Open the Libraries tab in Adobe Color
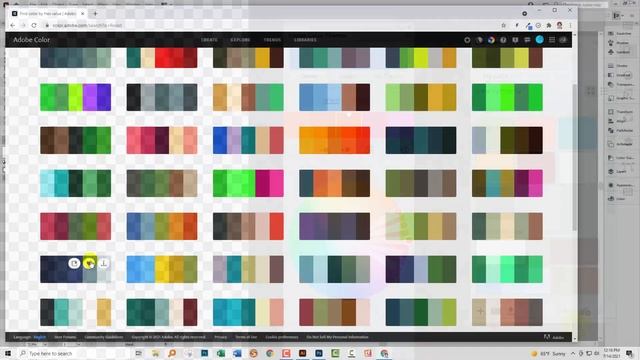Image resolution: width=640 pixels, height=360 pixels. point(305,40)
